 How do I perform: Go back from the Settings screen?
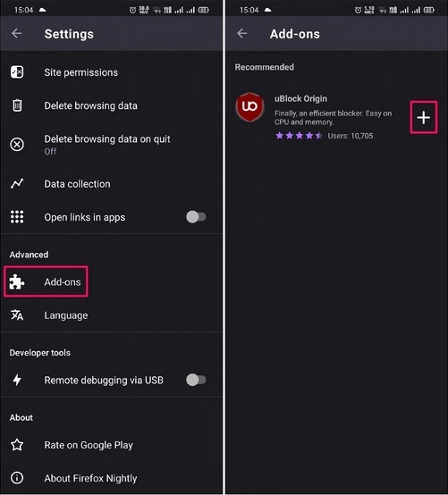pyautogui.click(x=16, y=33)
